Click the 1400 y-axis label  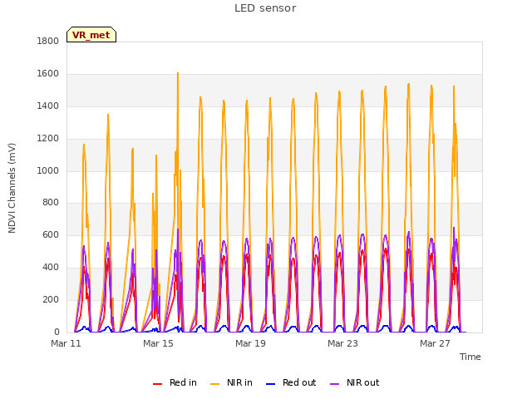(x=48, y=106)
